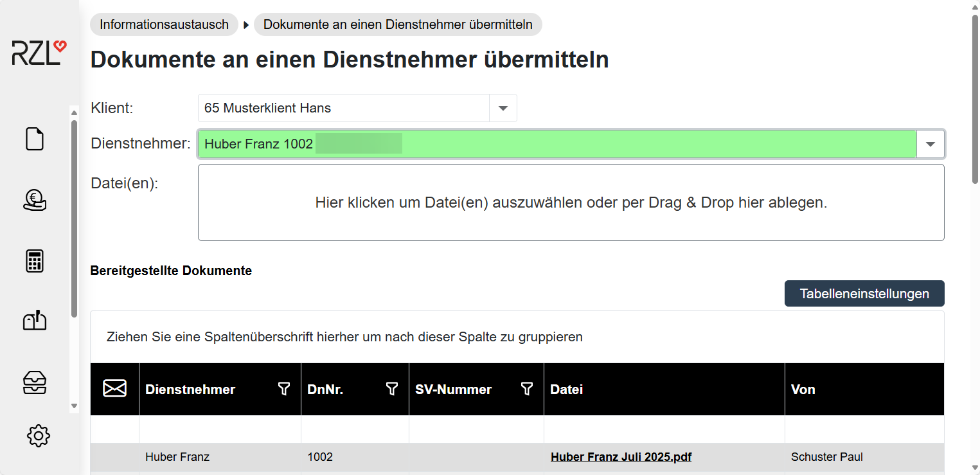This screenshot has height=475, width=980.
Task: Click the envelope icon in the table header
Action: [x=114, y=389]
